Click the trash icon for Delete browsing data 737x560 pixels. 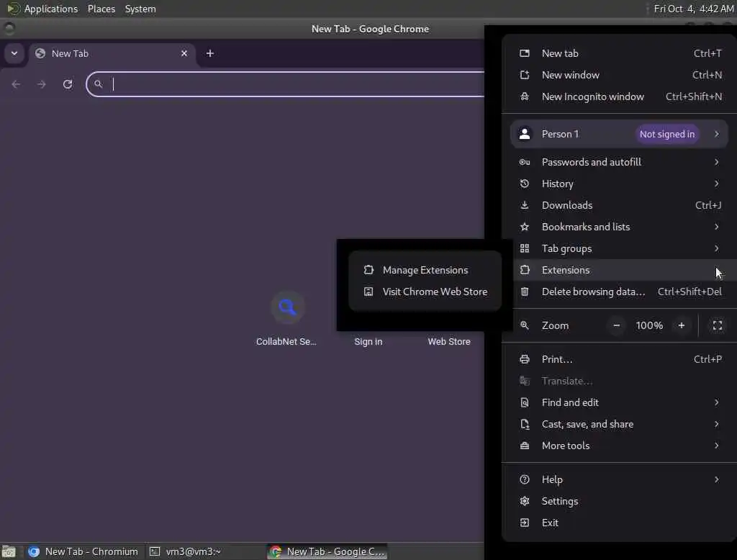pos(525,292)
